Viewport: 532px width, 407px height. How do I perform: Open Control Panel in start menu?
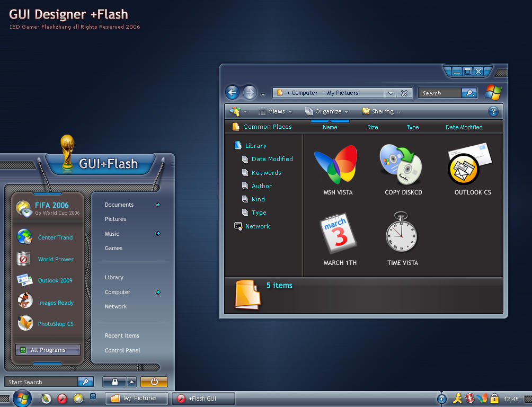[x=122, y=350]
